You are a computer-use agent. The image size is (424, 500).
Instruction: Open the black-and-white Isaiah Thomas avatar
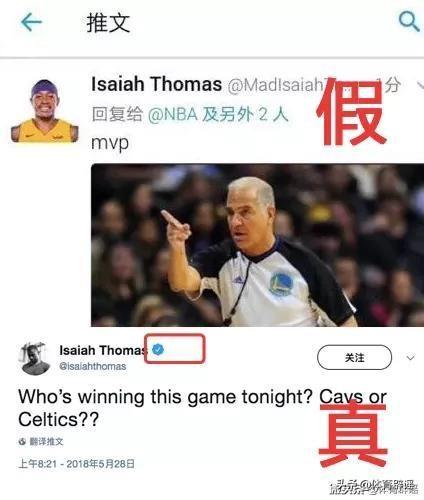pyautogui.click(x=34, y=359)
